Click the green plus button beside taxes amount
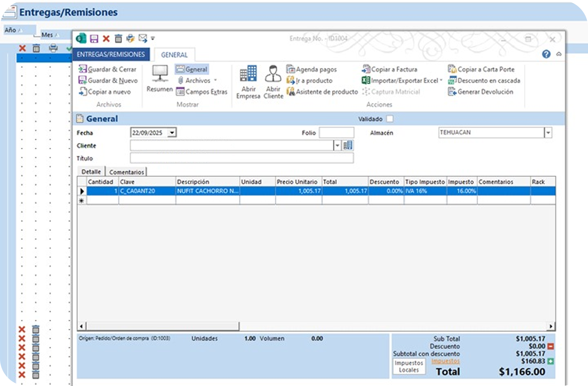The image size is (588, 386). [551, 361]
